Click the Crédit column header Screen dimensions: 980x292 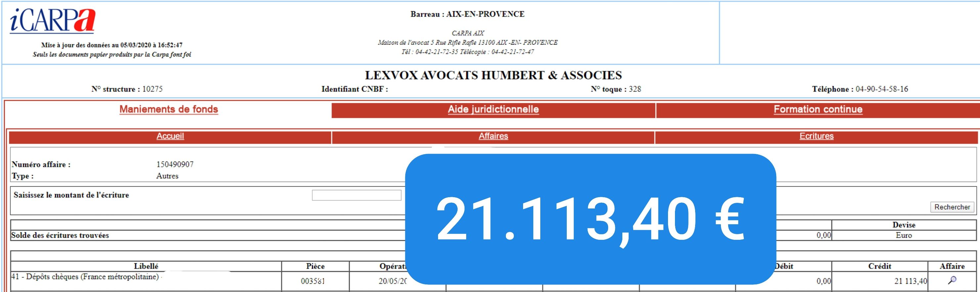coord(879,266)
